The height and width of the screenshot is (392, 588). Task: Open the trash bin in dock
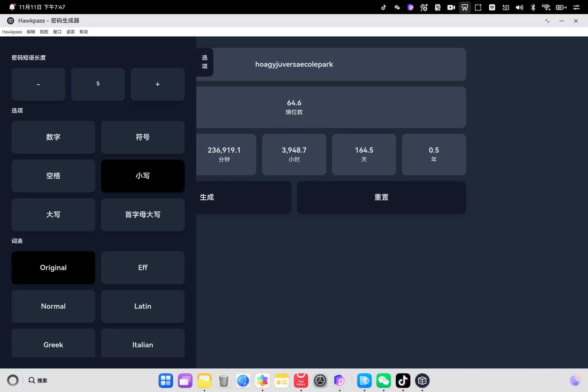(224, 381)
